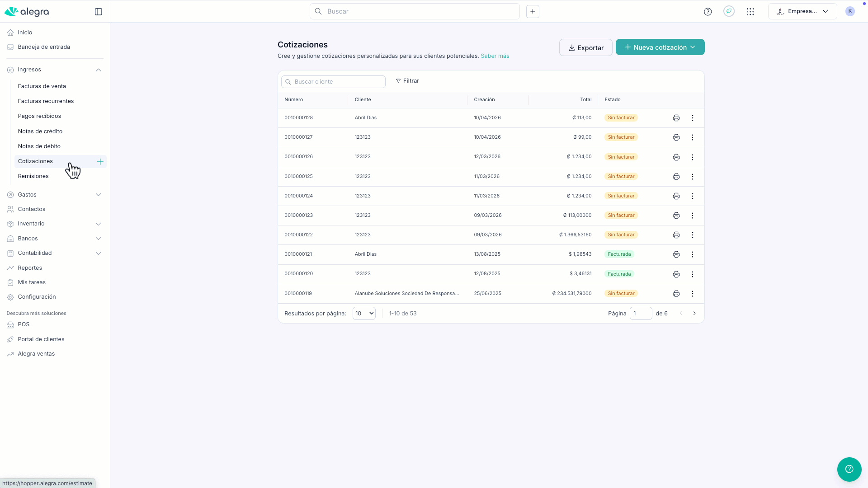Screen dimensions: 868x488
Task: Follow the Saber más link
Action: 495,56
